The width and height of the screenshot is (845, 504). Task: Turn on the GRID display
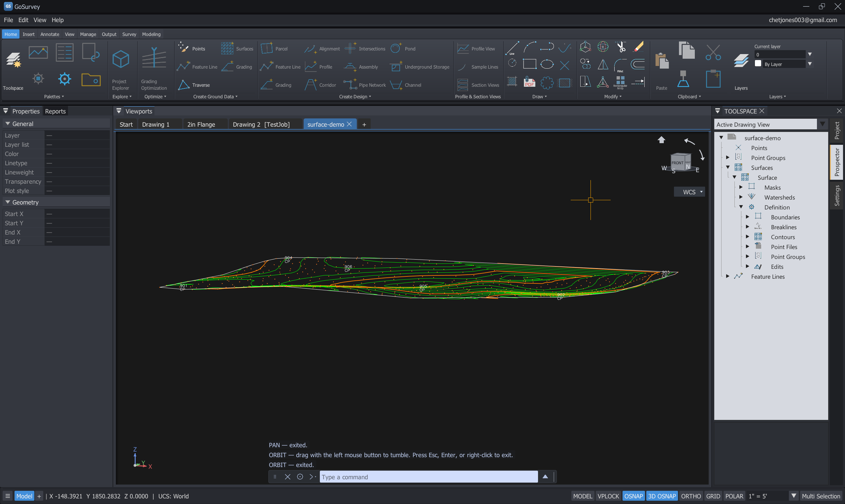tap(713, 496)
